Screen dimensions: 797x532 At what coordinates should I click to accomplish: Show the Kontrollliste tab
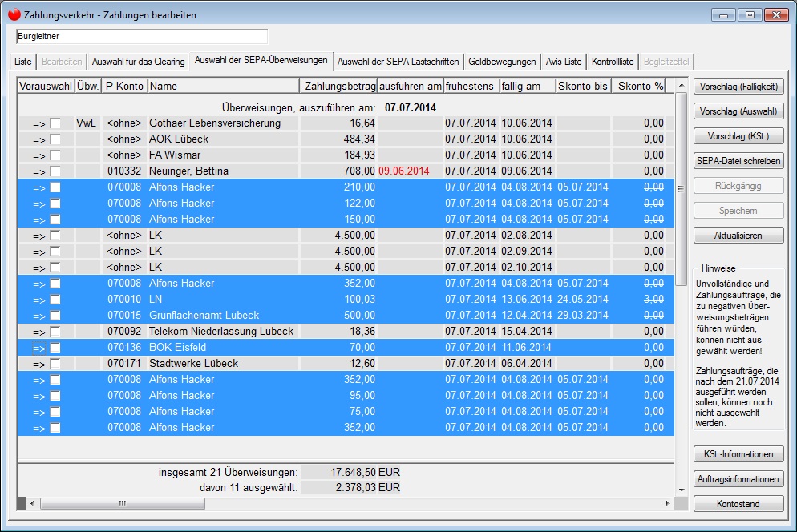tap(613, 62)
